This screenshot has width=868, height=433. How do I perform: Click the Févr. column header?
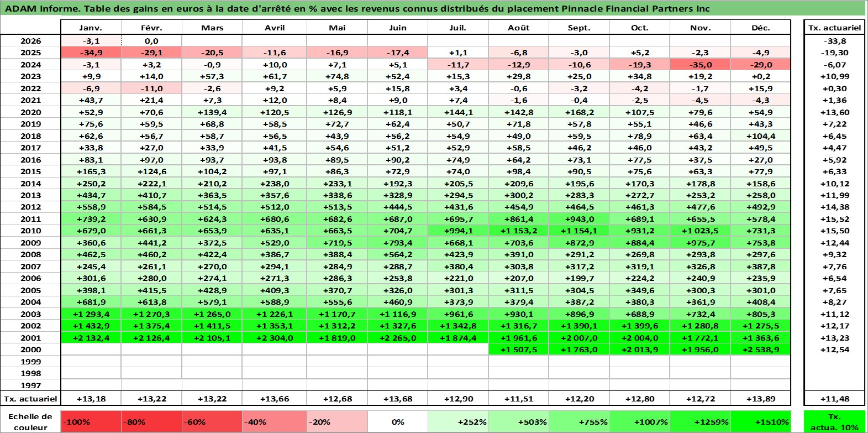[151, 28]
